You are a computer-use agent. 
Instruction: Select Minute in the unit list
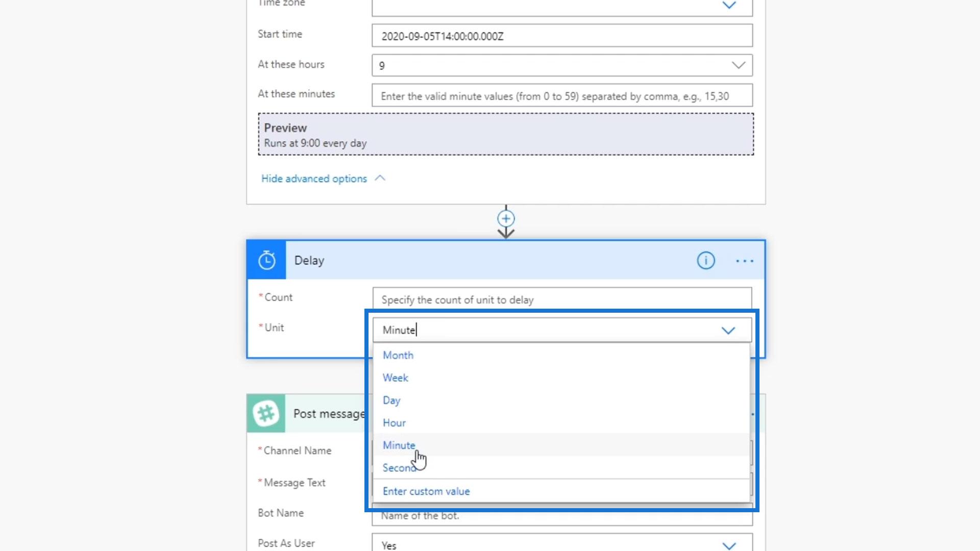tap(399, 445)
